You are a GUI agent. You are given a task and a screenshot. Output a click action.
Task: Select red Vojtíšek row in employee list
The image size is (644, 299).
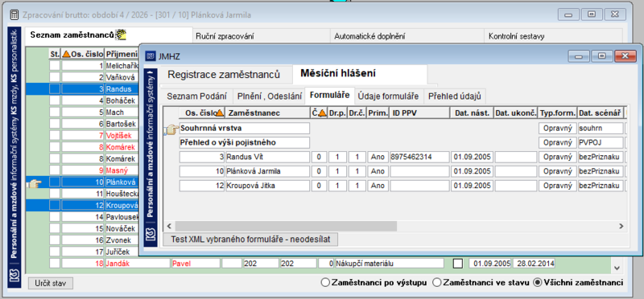(x=122, y=135)
